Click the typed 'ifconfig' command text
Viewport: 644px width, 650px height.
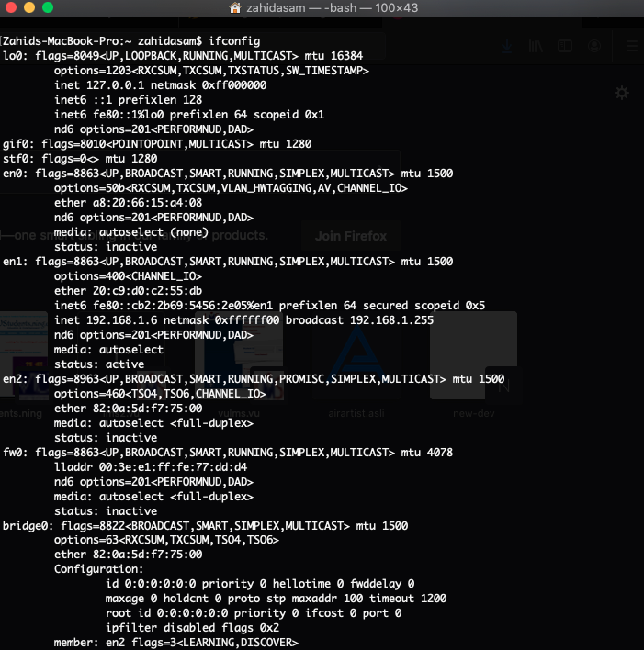pos(234,41)
